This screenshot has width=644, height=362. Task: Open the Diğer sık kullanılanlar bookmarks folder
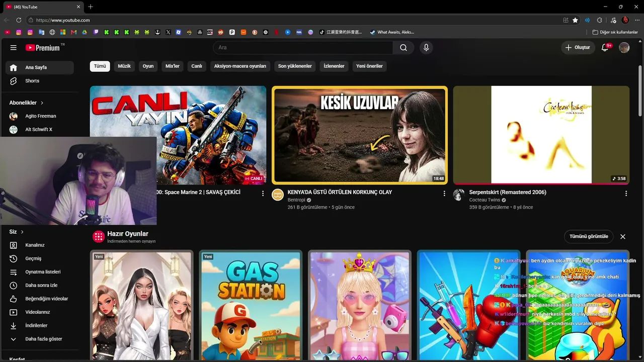(x=615, y=32)
